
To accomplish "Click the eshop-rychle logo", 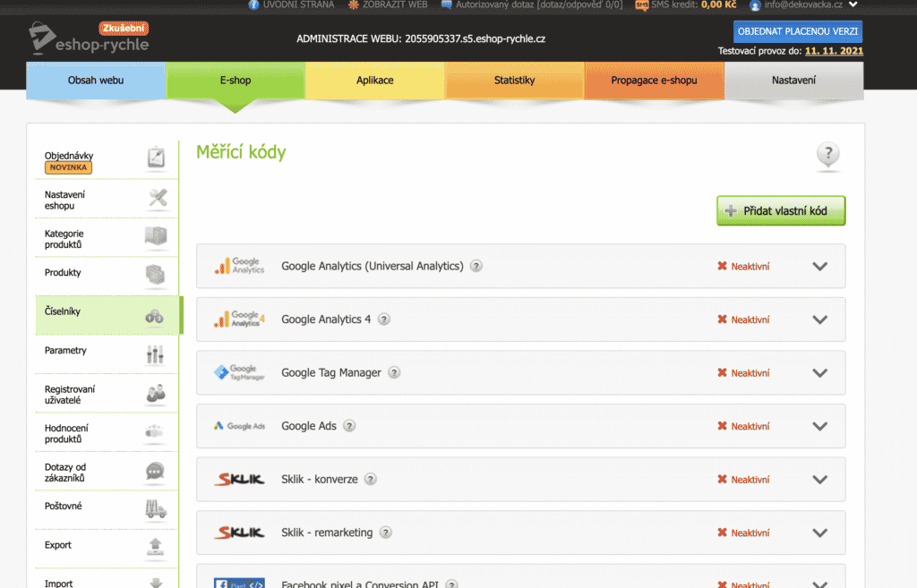I will (89, 38).
